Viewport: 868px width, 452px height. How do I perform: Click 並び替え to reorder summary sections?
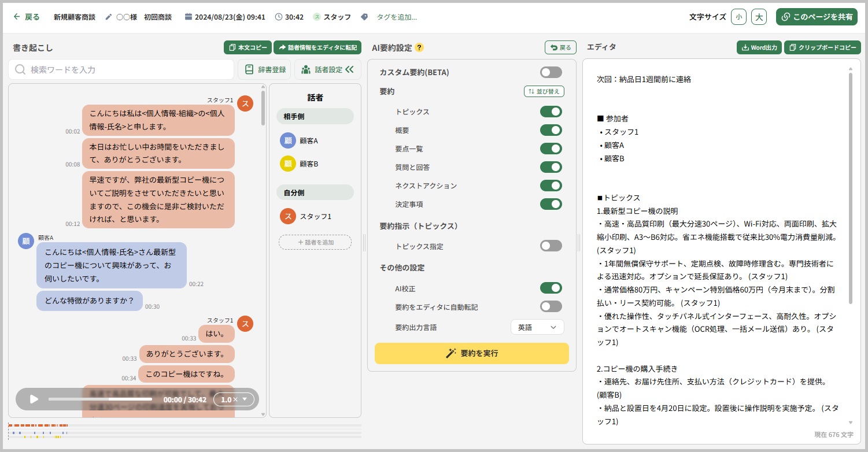point(544,91)
